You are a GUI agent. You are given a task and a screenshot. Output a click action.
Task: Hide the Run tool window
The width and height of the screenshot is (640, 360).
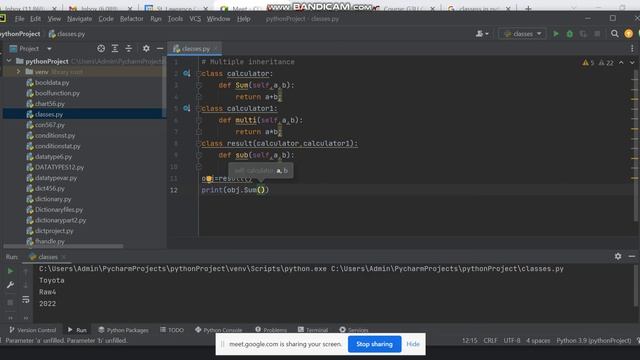tap(632, 256)
